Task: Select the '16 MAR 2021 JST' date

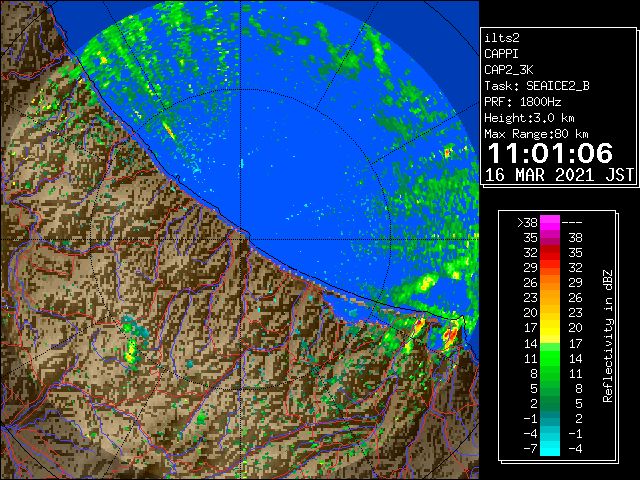Action: pos(560,175)
